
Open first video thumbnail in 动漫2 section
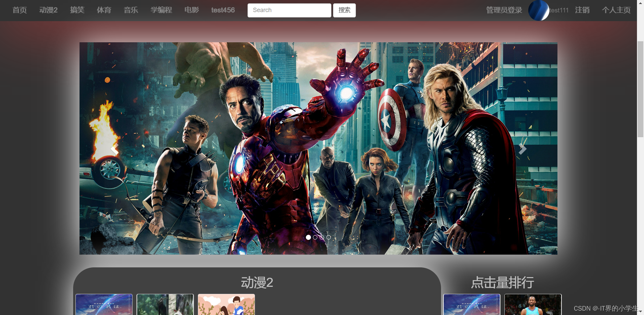(104, 305)
